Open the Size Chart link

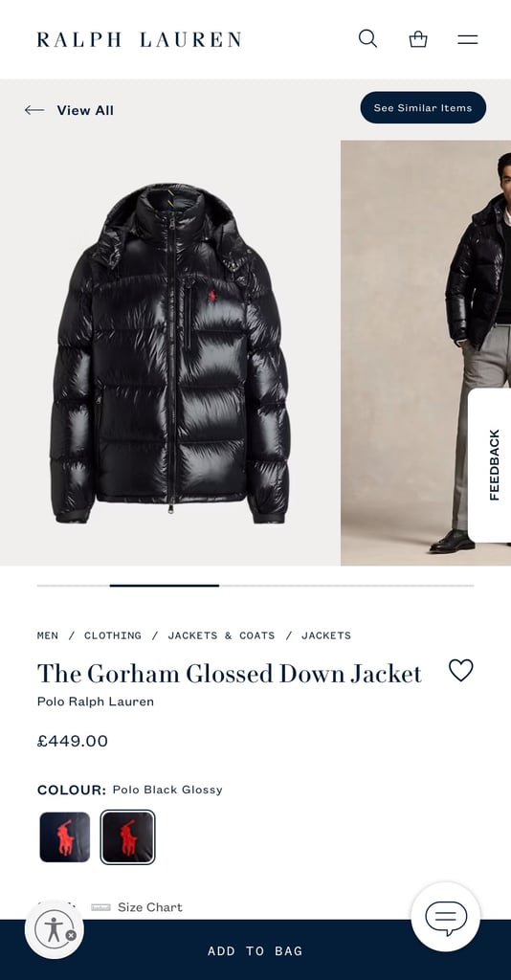click(150, 907)
